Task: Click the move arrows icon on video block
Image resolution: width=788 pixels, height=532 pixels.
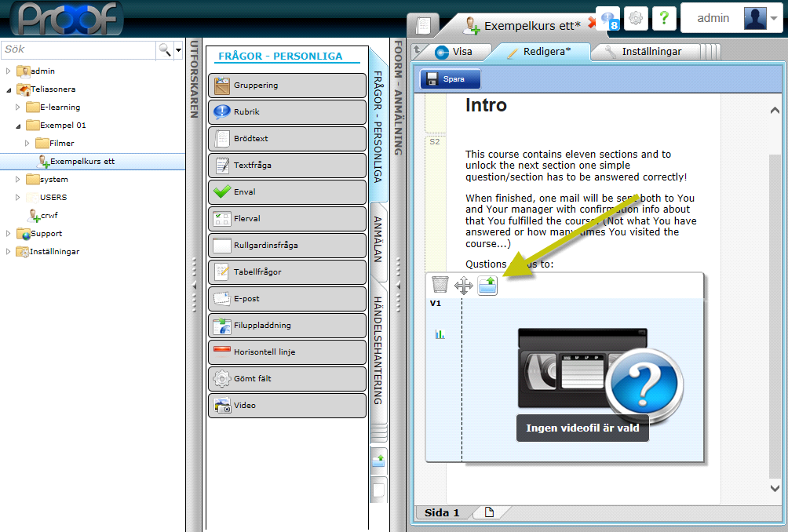Action: pos(464,286)
